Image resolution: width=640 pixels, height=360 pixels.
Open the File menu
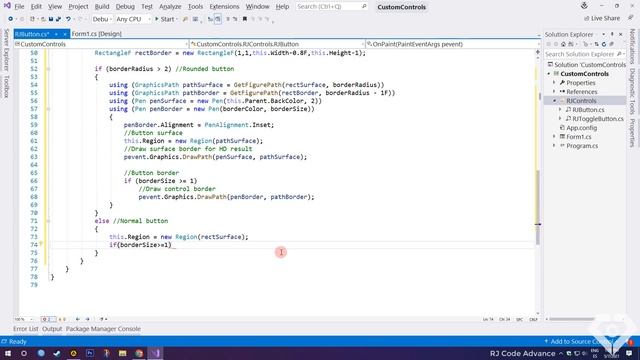(19, 7)
